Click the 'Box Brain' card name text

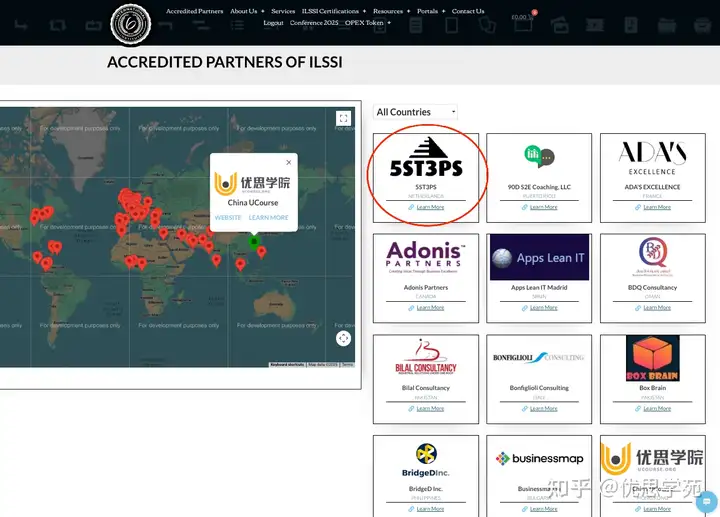coord(652,388)
